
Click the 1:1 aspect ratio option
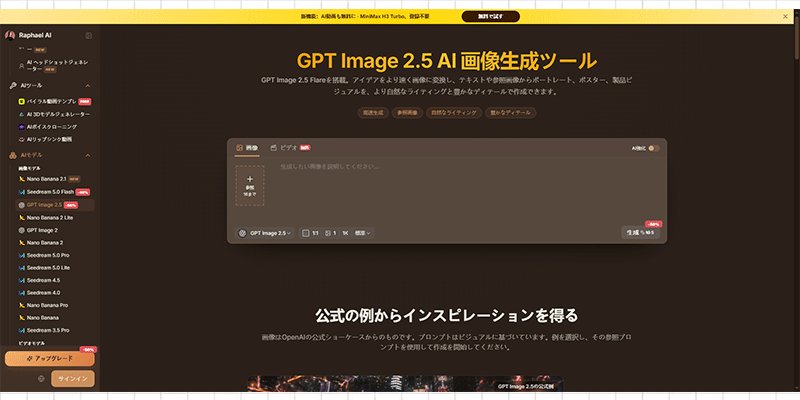point(311,233)
